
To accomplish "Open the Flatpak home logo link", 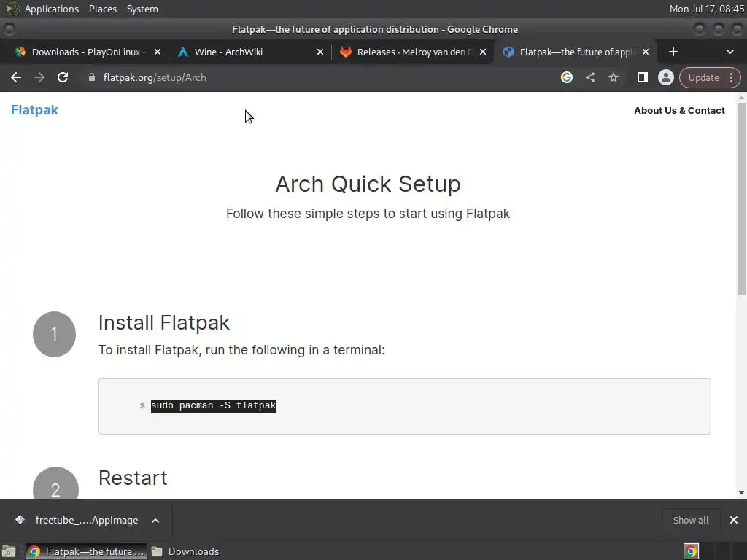I will coord(34,110).
